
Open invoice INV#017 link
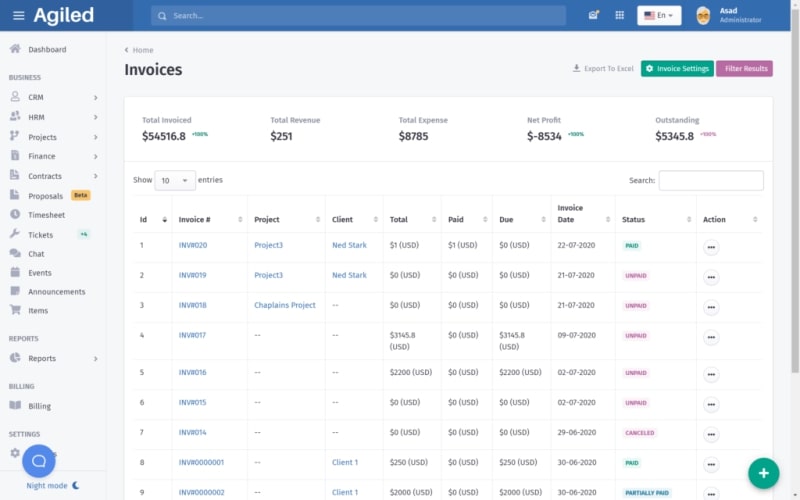[x=192, y=335]
